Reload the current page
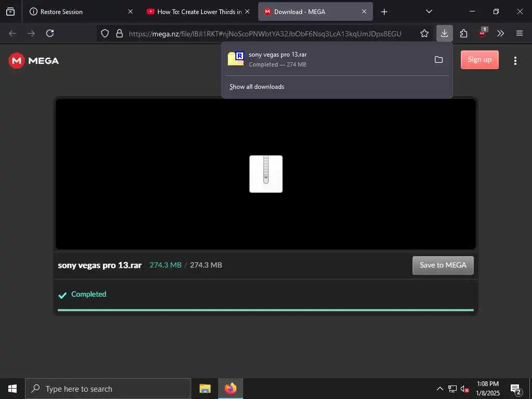Image resolution: width=532 pixels, height=399 pixels. coord(50,33)
